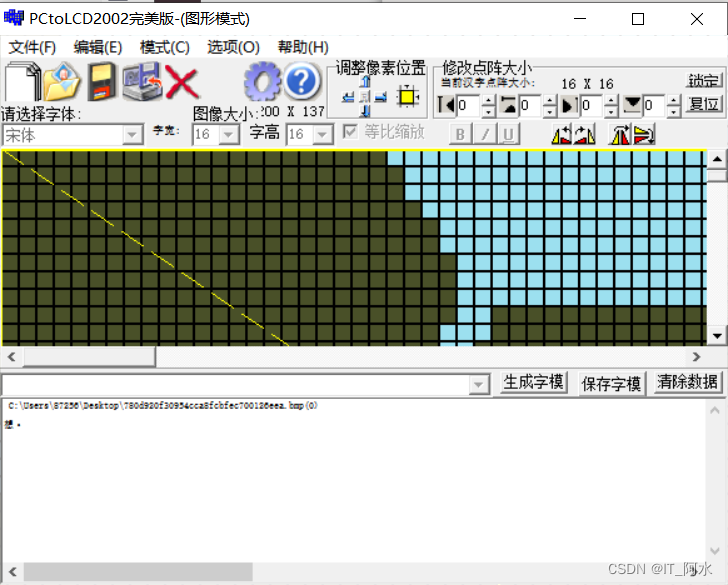The height and width of the screenshot is (585, 728).
Task: Increase the left margin stepper value
Action: click(488, 100)
